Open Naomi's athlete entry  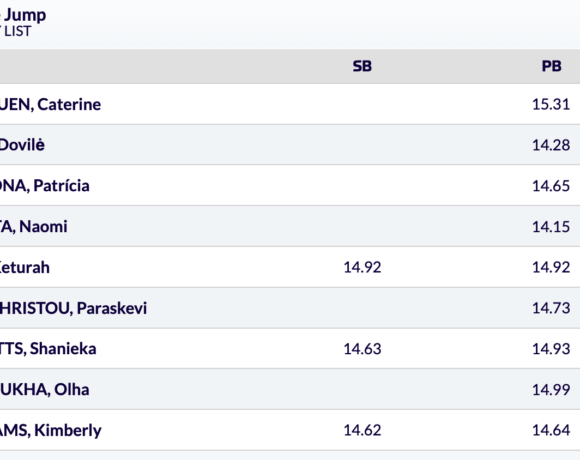(x=34, y=226)
